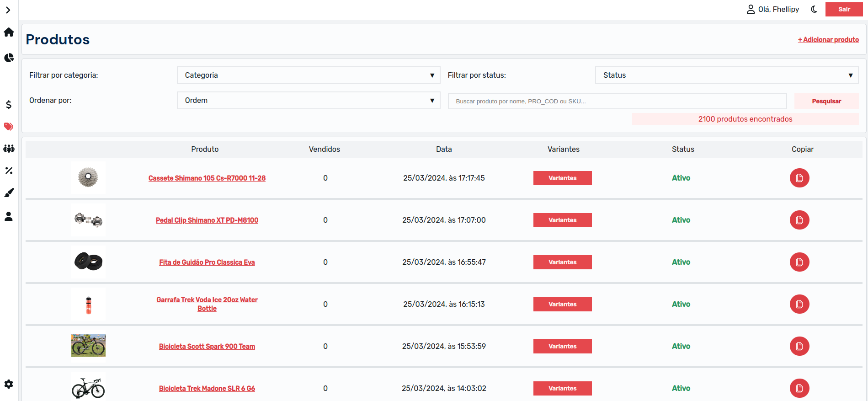This screenshot has width=868, height=401.
Task: Open the Ordem sort dropdown
Action: [x=309, y=100]
